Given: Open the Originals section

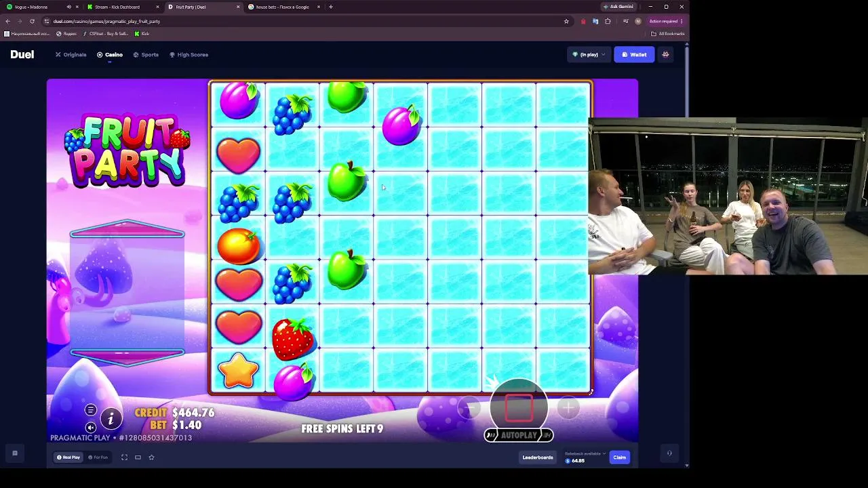Looking at the screenshot, I should (71, 55).
